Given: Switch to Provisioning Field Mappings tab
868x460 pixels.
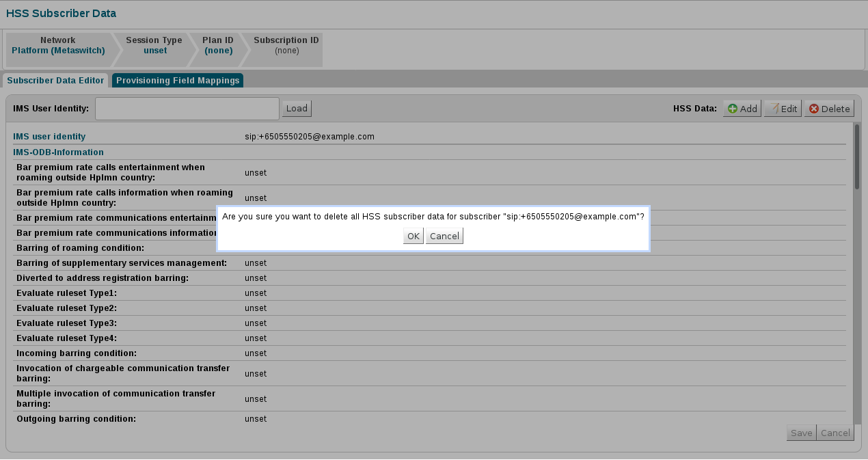Looking at the screenshot, I should [178, 81].
